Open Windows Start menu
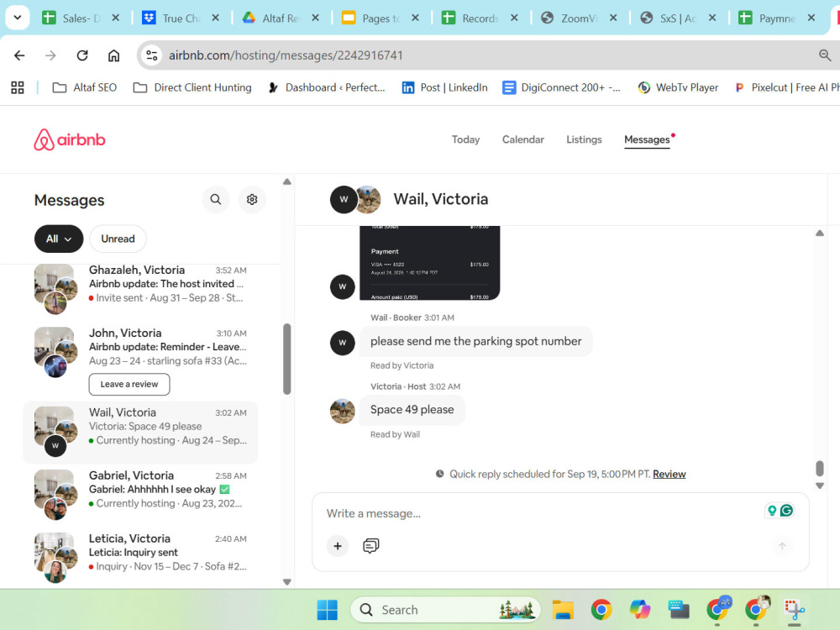The width and height of the screenshot is (840, 630). point(328,610)
